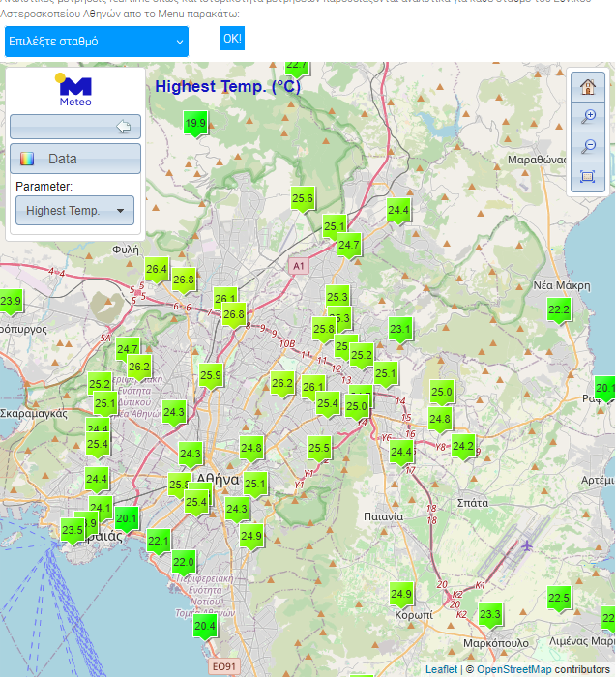The image size is (616, 677).
Task: Click the 26.4 temperature marker
Action: pyautogui.click(x=157, y=270)
